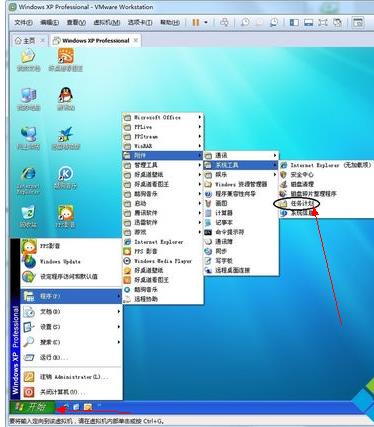Open Windows Media Player from programs list
Screen dimensions: 374x427
tap(163, 261)
